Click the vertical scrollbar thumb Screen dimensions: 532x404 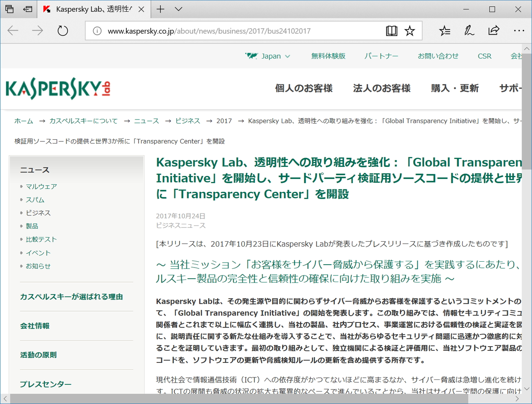point(527,111)
